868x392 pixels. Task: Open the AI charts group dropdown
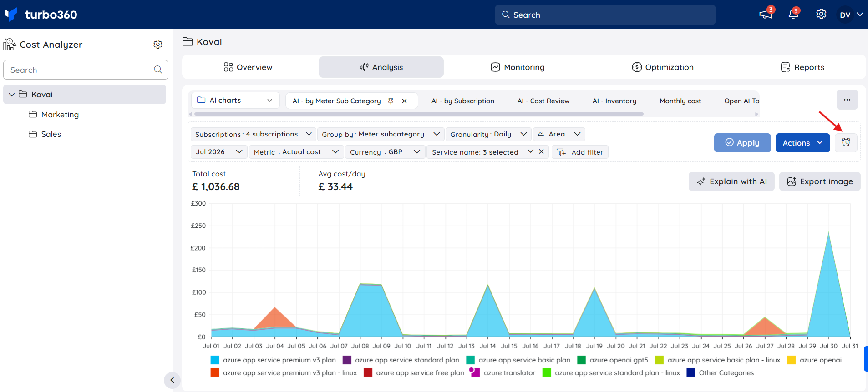click(x=235, y=100)
